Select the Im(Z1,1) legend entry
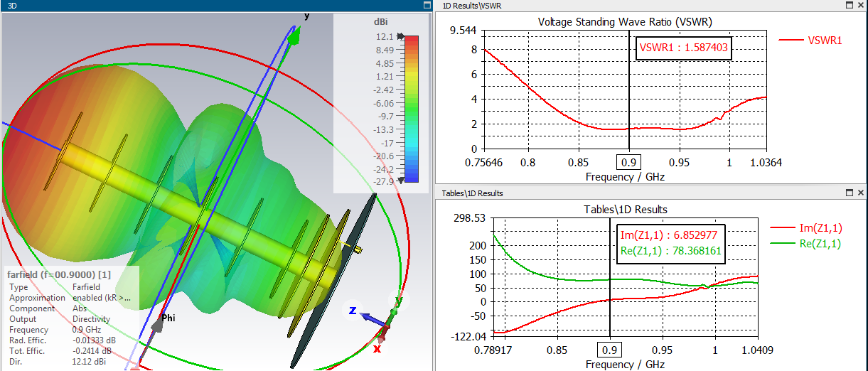The width and height of the screenshot is (868, 371). click(806, 228)
